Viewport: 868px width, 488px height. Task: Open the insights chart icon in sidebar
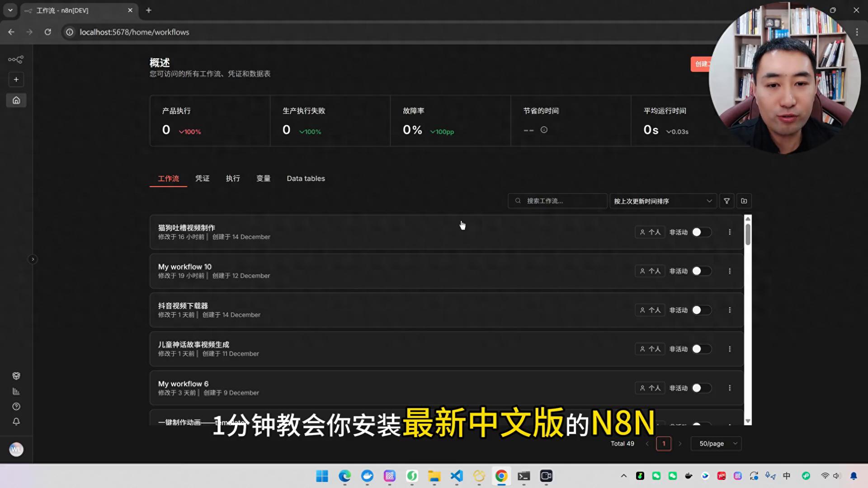(x=16, y=391)
